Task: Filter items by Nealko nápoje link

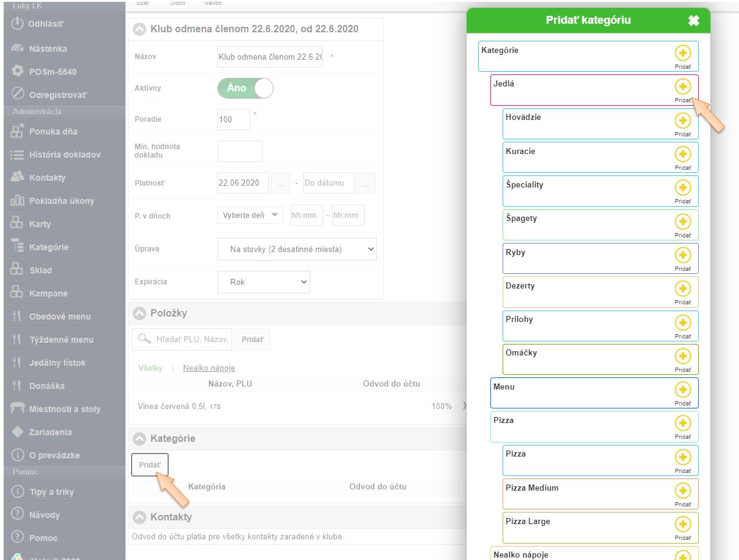Action: coord(208,368)
